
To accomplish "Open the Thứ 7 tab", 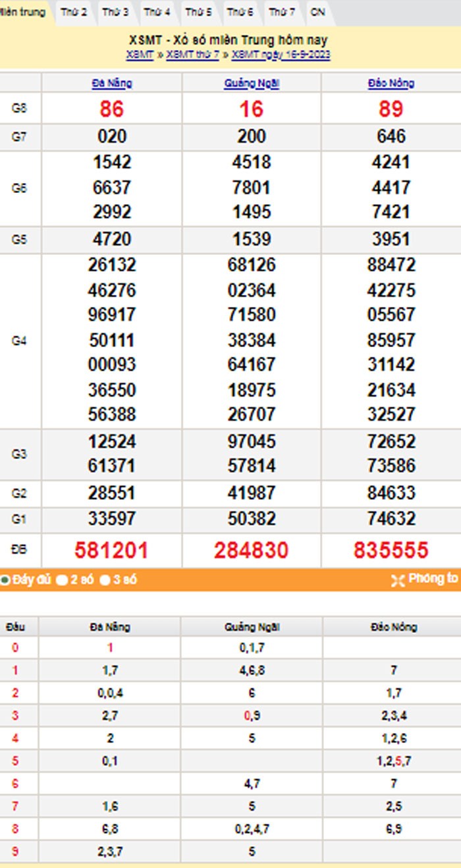I will pyautogui.click(x=282, y=12).
